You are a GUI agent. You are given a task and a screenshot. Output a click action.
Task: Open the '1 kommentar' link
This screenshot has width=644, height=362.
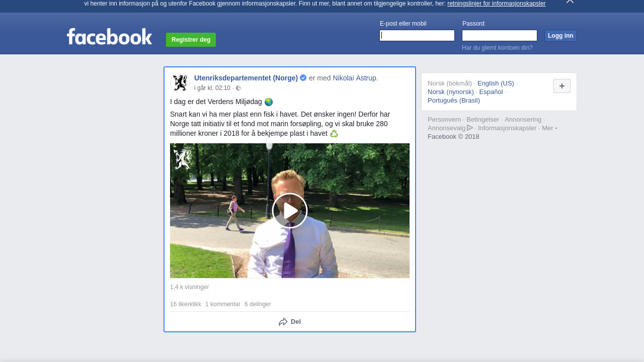pos(223,304)
